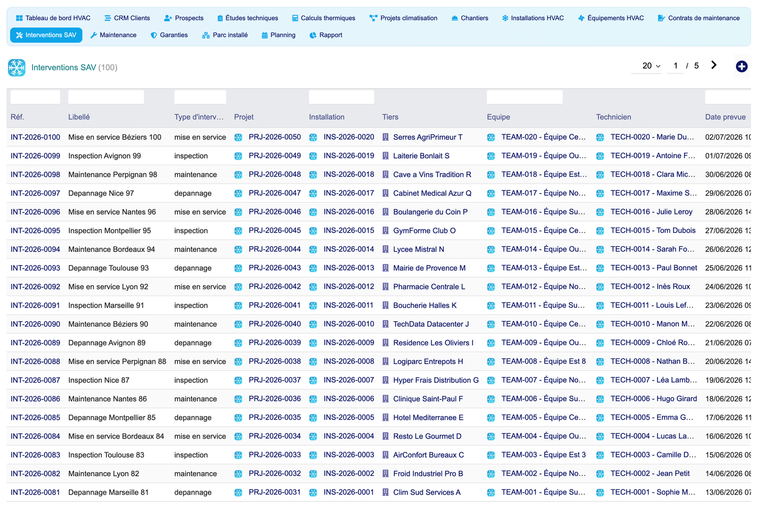Click building icon beside Froid Industriel Pro B

click(x=386, y=474)
